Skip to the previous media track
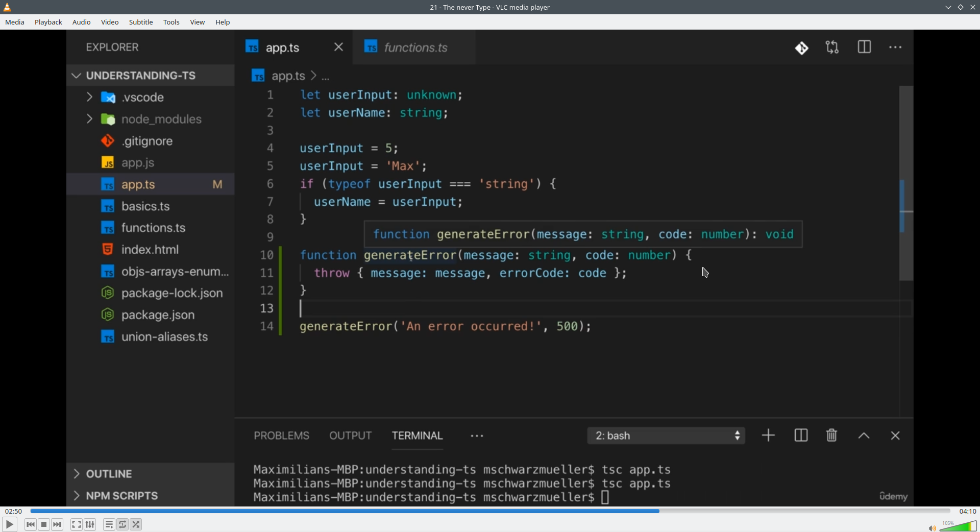The image size is (980, 532). [30, 524]
